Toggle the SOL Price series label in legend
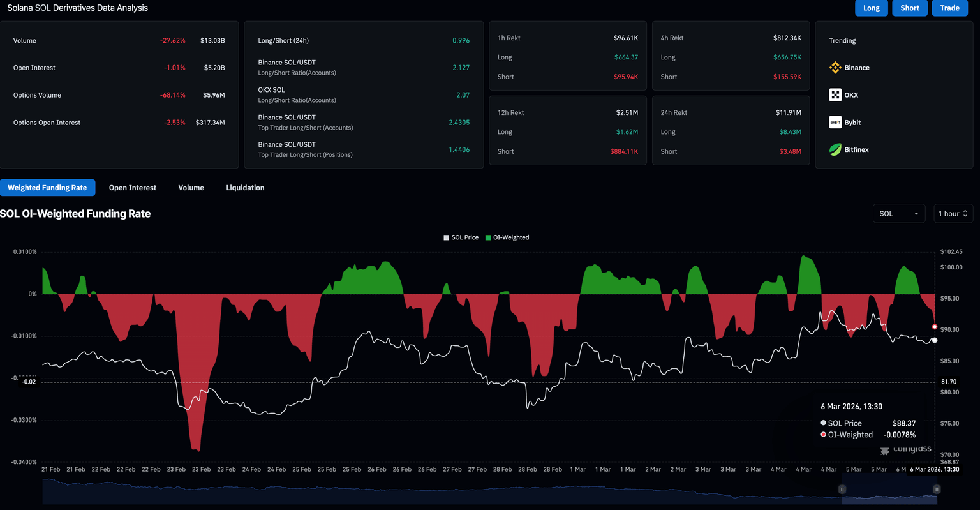980x510 pixels. click(464, 237)
